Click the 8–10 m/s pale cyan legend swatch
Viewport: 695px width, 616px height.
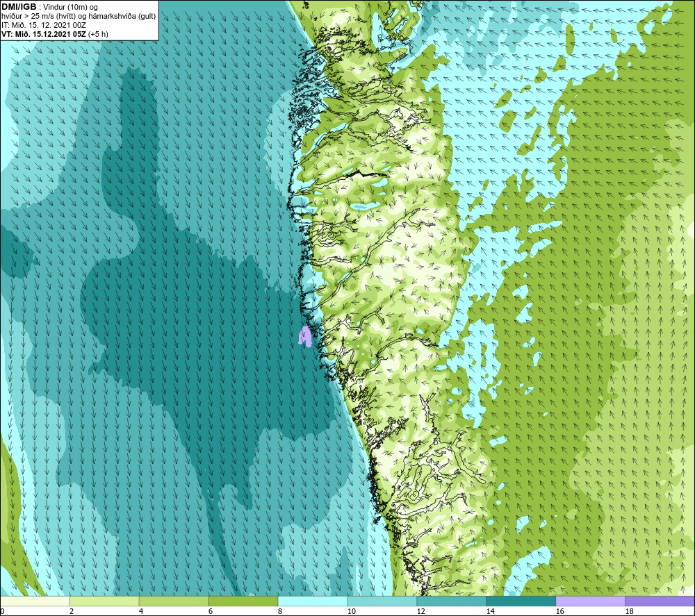(313, 601)
